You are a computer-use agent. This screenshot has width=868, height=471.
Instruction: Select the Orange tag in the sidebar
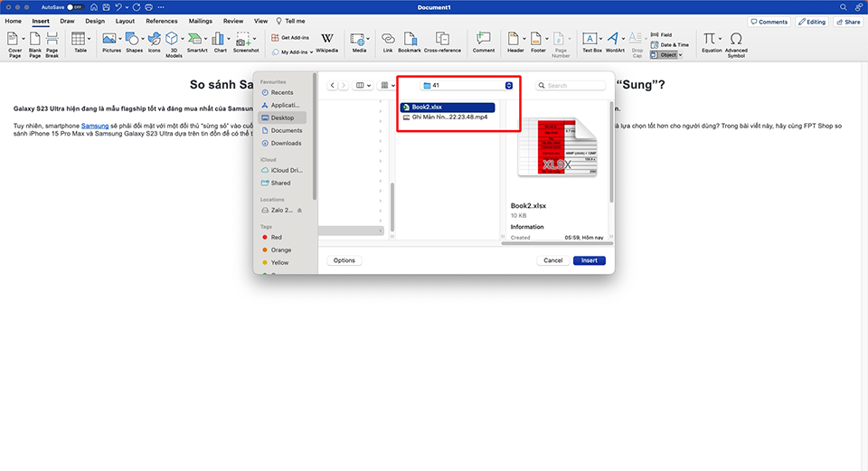(280, 250)
